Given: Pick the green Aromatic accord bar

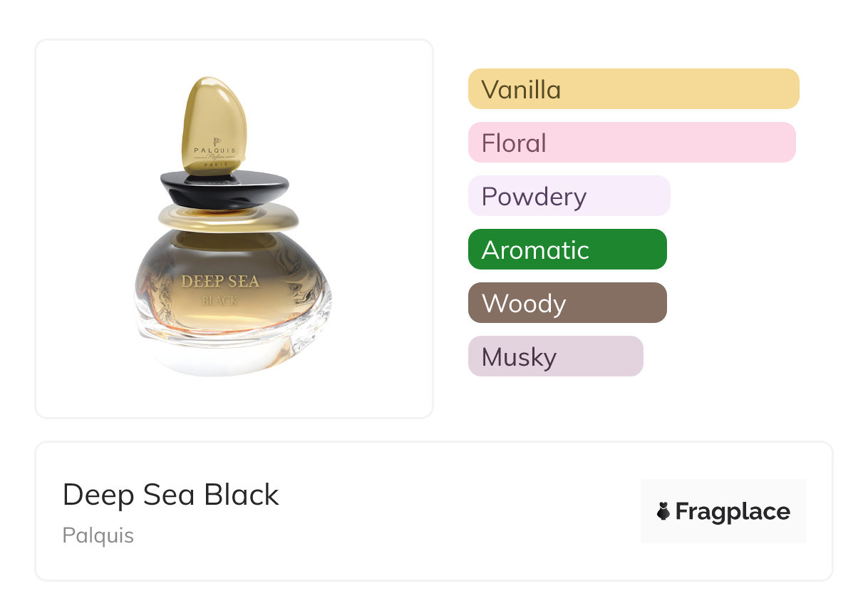Looking at the screenshot, I should (x=567, y=250).
